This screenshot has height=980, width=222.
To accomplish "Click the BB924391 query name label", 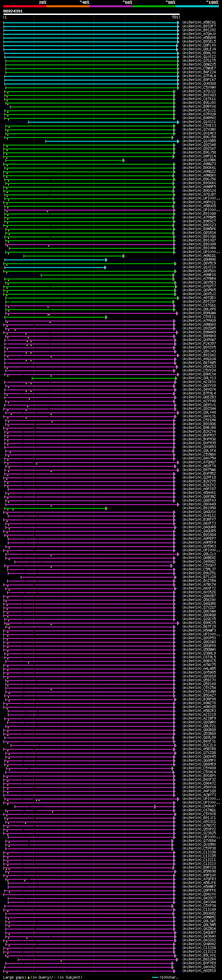I will (x=13, y=11).
